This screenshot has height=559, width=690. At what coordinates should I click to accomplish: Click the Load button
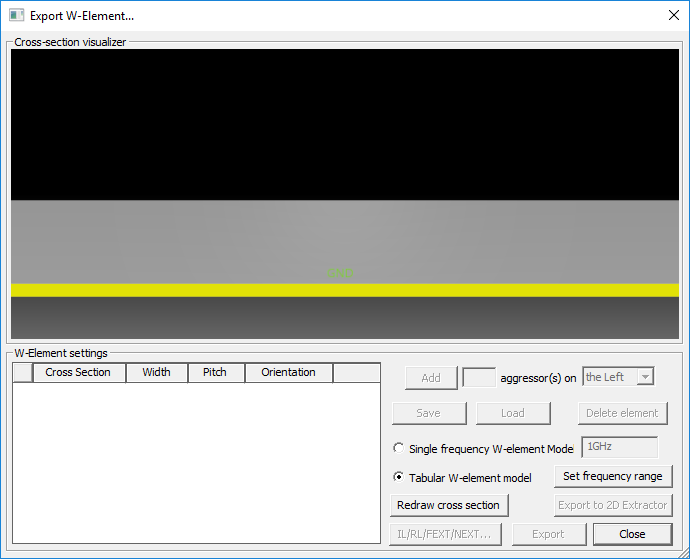(513, 413)
